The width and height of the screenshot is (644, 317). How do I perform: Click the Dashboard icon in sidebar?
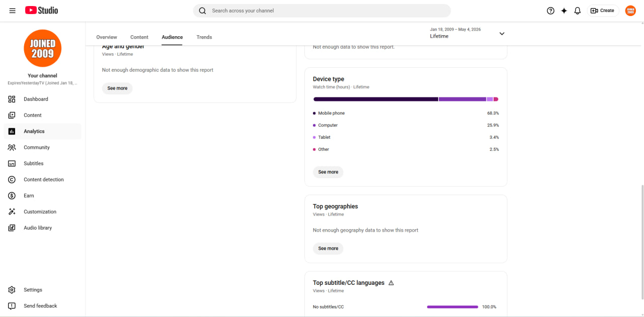coord(12,99)
